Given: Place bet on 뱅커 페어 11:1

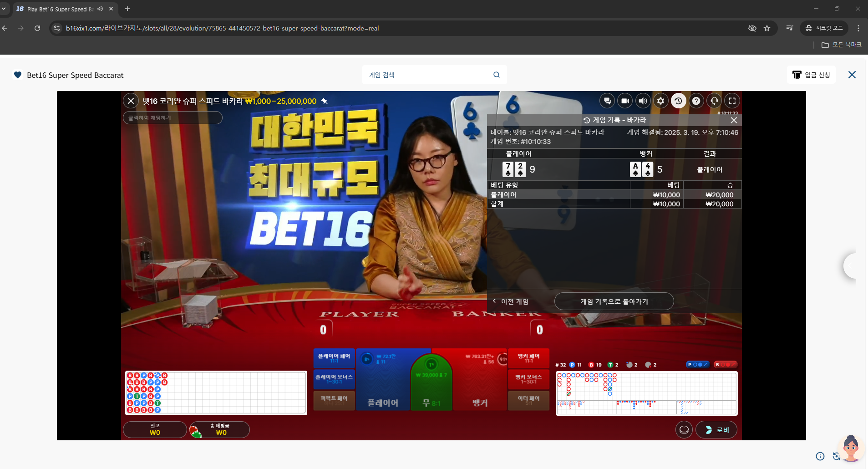Looking at the screenshot, I should click(x=528, y=358).
